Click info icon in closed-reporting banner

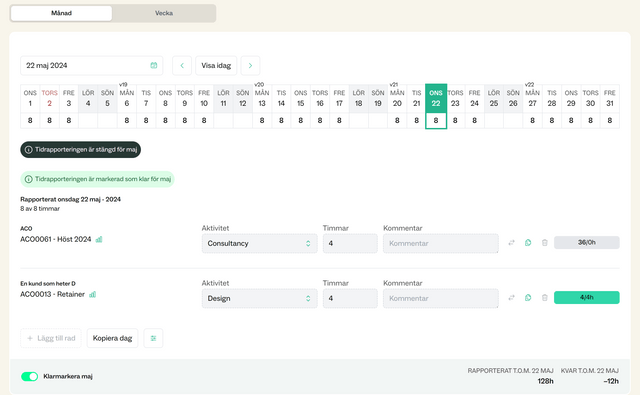pos(29,150)
